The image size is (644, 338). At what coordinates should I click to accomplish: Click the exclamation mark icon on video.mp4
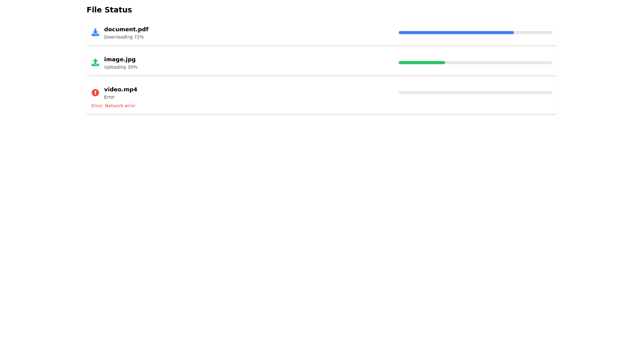96,92
